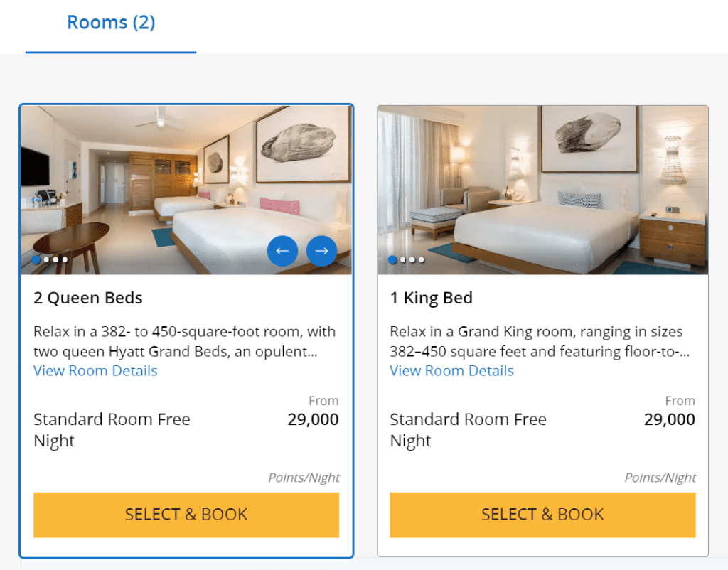Select first carousel dot on 2 Queen Beds photo
728x570 pixels.
pyautogui.click(x=36, y=260)
